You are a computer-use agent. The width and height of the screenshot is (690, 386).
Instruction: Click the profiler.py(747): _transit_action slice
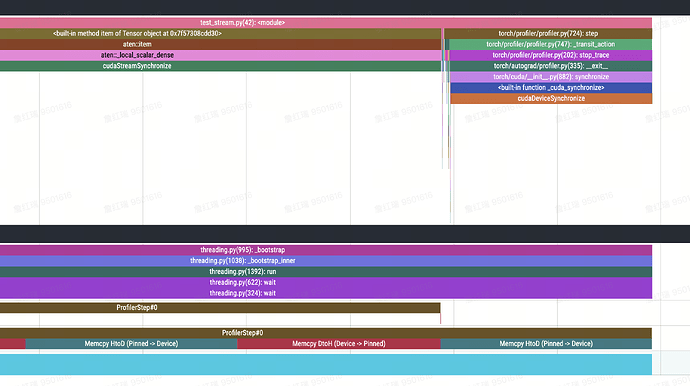[551, 44]
